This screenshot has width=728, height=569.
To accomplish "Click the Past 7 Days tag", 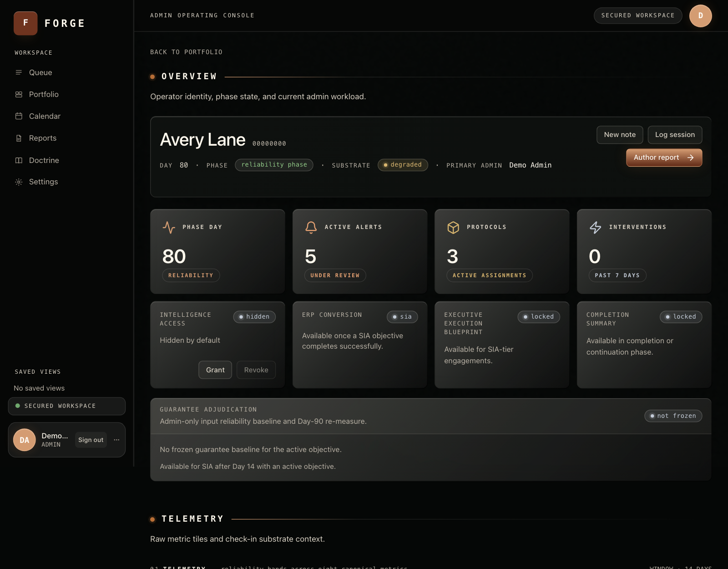I will (x=617, y=275).
